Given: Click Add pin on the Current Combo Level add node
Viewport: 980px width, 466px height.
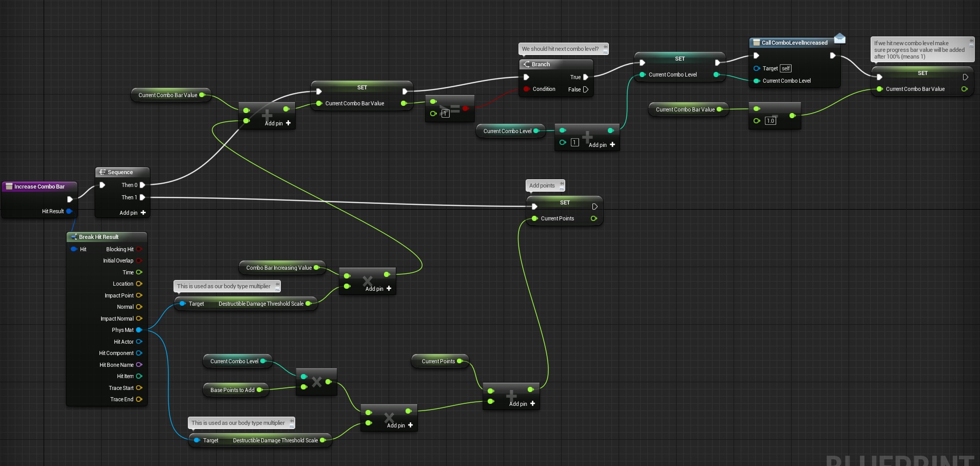Looking at the screenshot, I should pyautogui.click(x=602, y=145).
